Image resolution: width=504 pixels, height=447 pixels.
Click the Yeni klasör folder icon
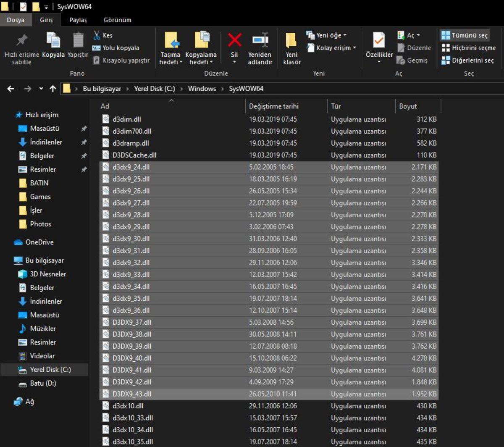point(291,40)
